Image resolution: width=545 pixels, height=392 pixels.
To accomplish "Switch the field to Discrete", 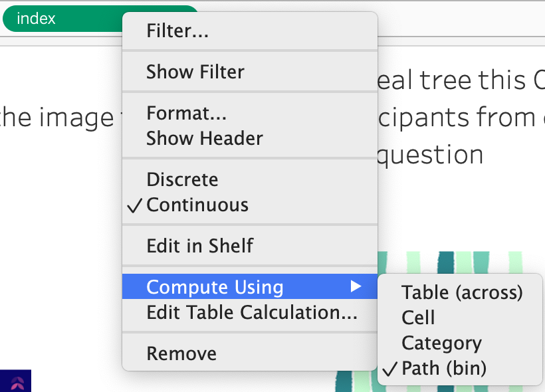I will (x=182, y=179).
